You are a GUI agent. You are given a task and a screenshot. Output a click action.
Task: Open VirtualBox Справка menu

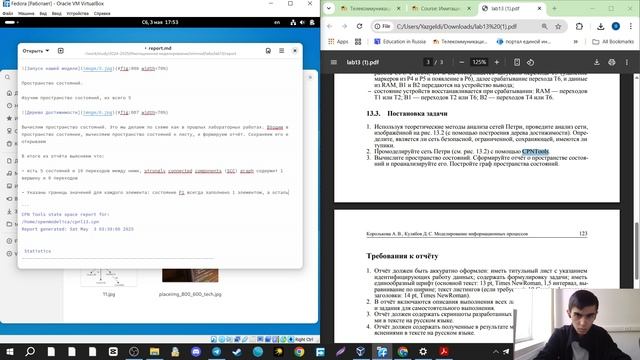pos(102,13)
